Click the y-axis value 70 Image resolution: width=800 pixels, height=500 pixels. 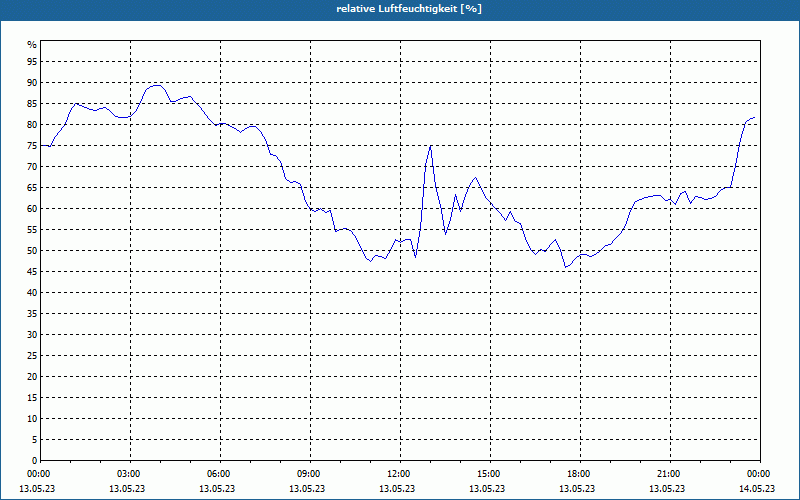click(x=32, y=167)
